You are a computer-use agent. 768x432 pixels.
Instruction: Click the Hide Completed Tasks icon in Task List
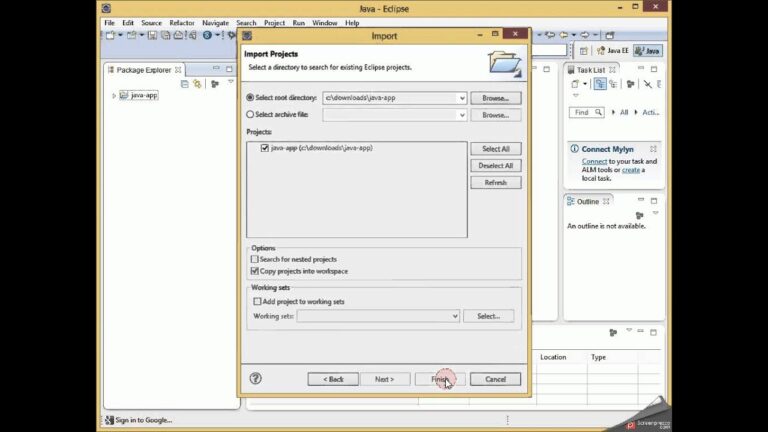648,84
